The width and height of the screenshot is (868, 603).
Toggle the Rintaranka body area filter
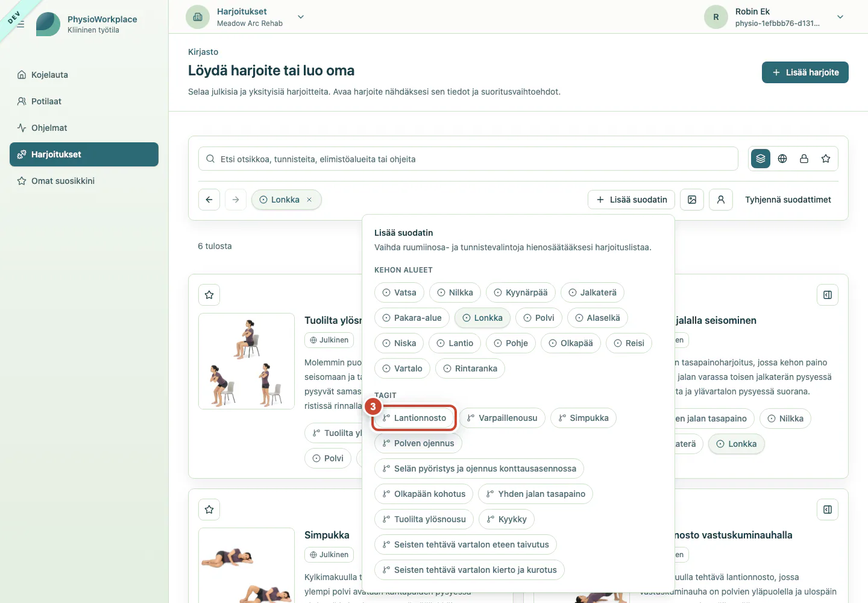tap(470, 368)
